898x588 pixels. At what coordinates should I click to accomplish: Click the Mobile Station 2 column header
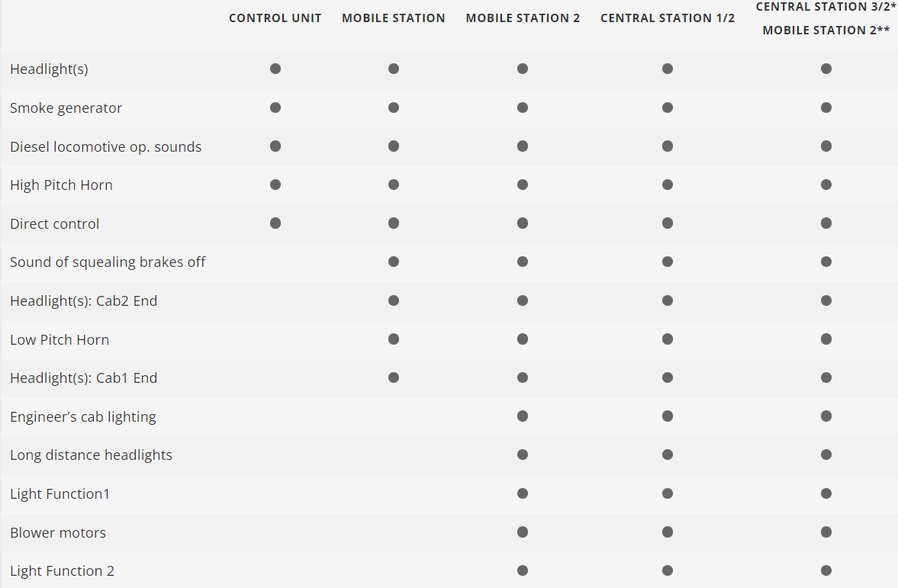click(523, 18)
